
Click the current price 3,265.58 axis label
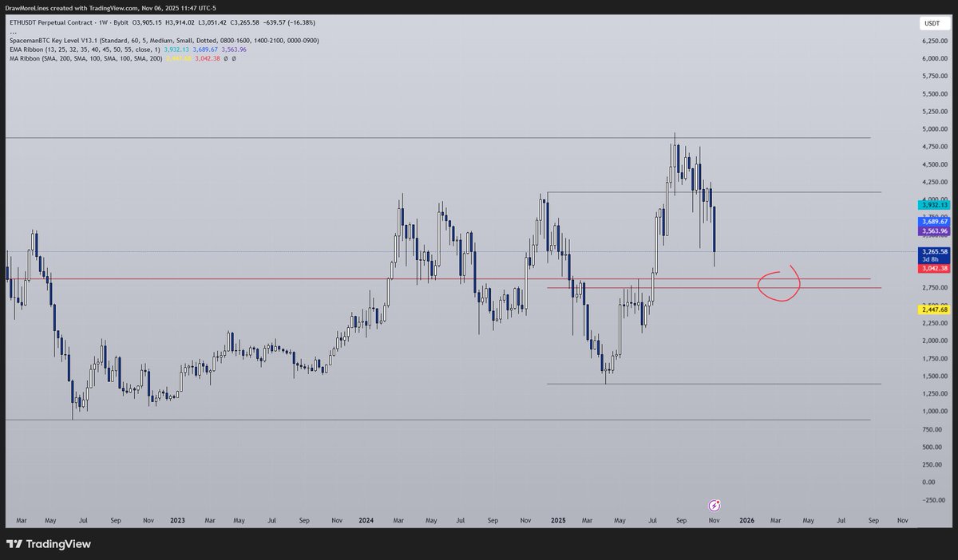pyautogui.click(x=933, y=252)
